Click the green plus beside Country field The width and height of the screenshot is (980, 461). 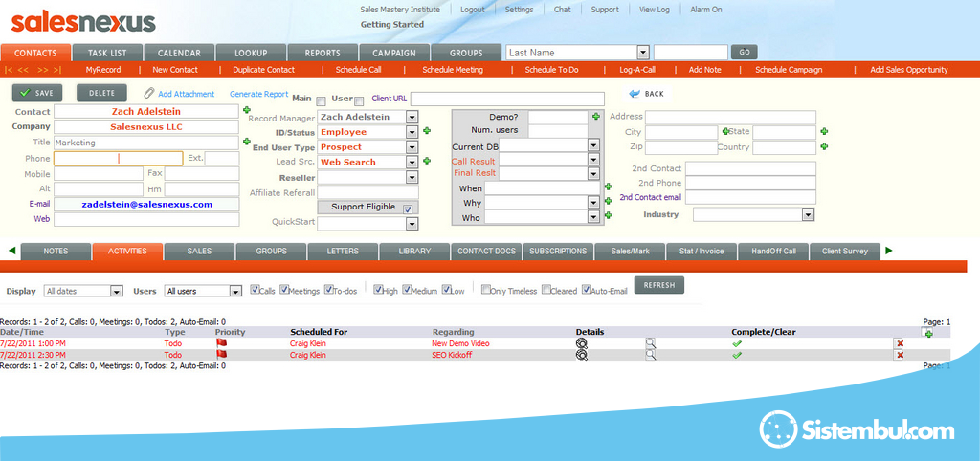click(824, 146)
